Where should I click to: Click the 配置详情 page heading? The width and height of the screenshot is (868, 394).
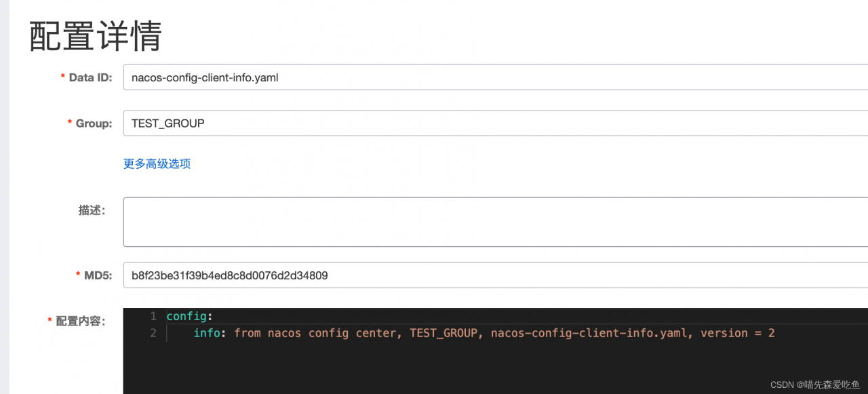pos(96,37)
